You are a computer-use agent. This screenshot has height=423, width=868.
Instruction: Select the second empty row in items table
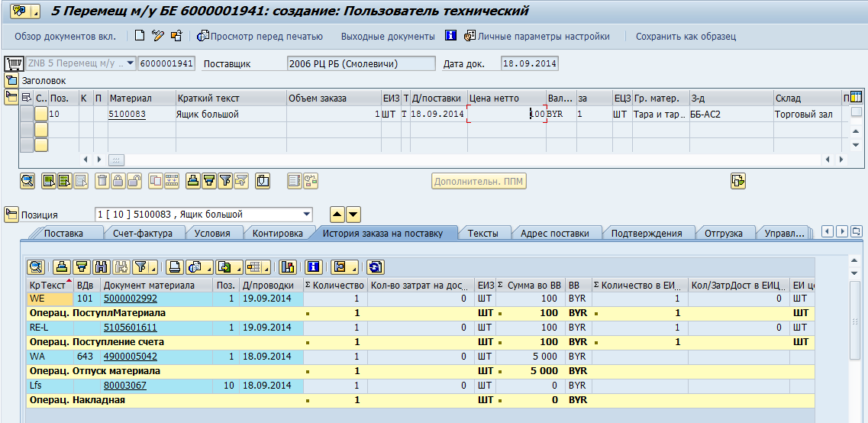[x=27, y=144]
